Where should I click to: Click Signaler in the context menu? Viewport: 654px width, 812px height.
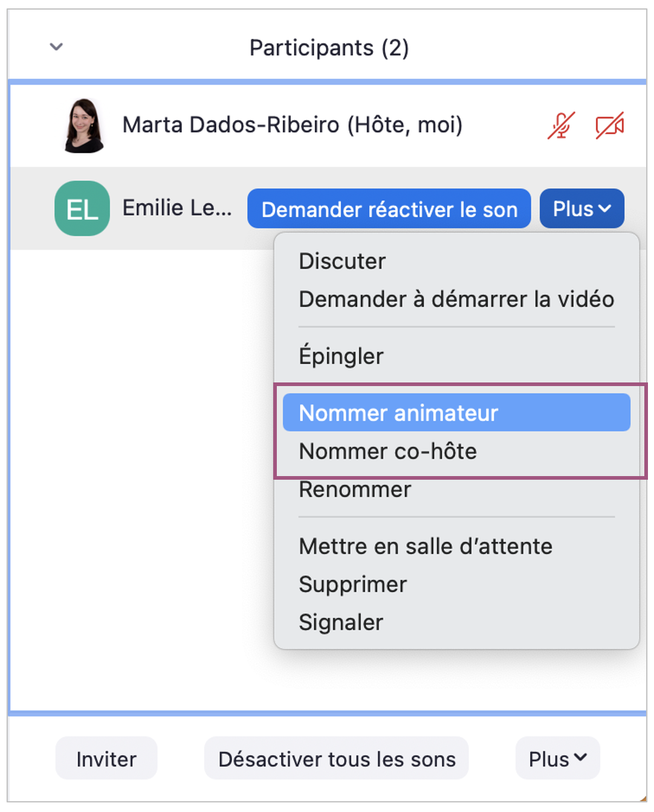(x=341, y=622)
